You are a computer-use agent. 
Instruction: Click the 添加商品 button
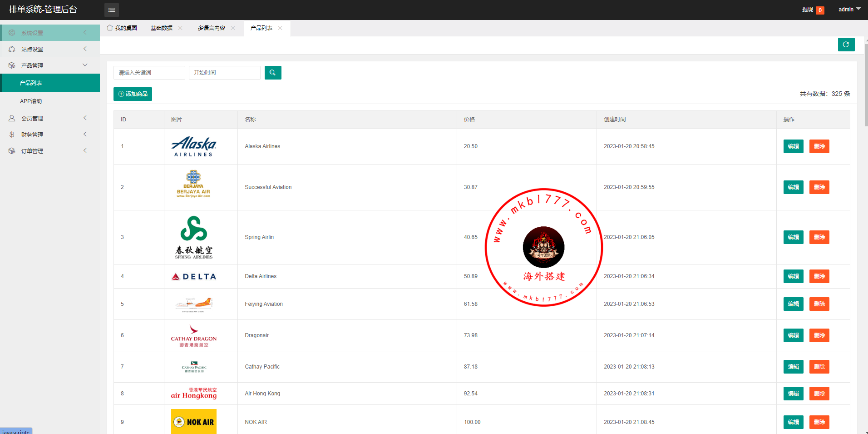[x=133, y=94]
